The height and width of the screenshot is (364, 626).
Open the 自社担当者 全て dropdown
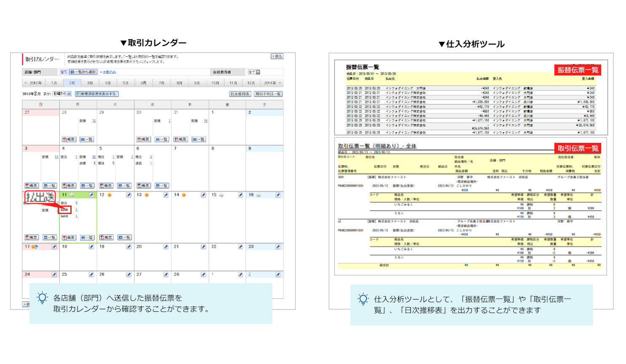[254, 72]
